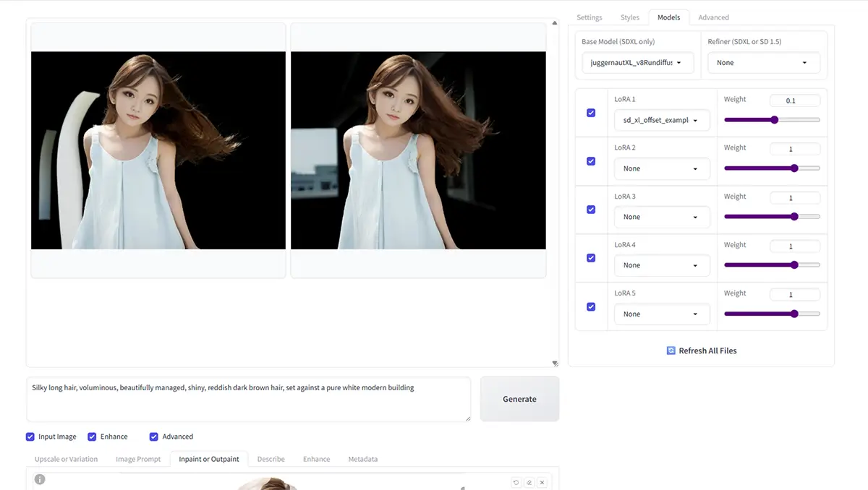Viewport: 868px width, 490px height.
Task: Select the Inpaint or Outpaint tab
Action: point(209,459)
